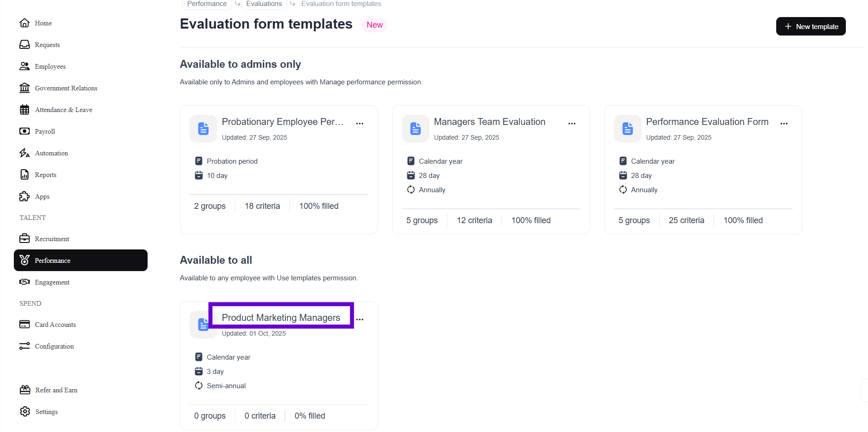Click the Apps puzzle icon

click(24, 196)
